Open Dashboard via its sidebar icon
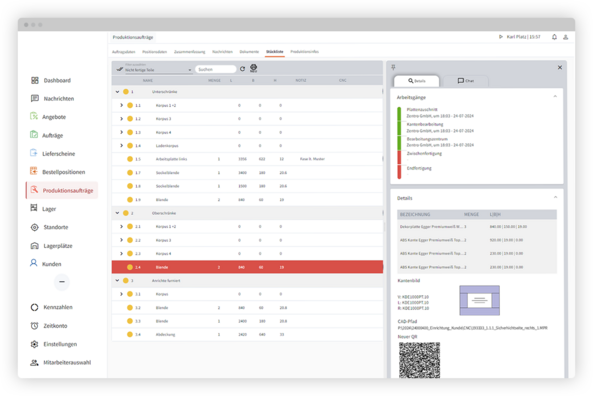 [x=34, y=80]
